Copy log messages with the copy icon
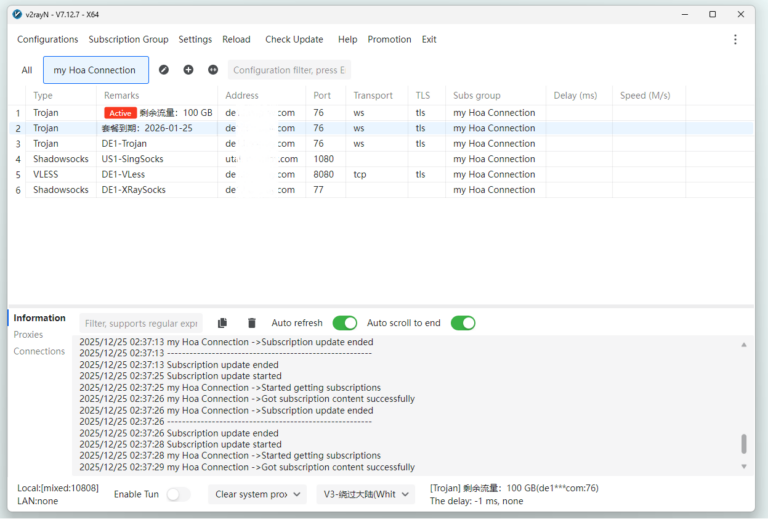The width and height of the screenshot is (768, 519). [222, 323]
